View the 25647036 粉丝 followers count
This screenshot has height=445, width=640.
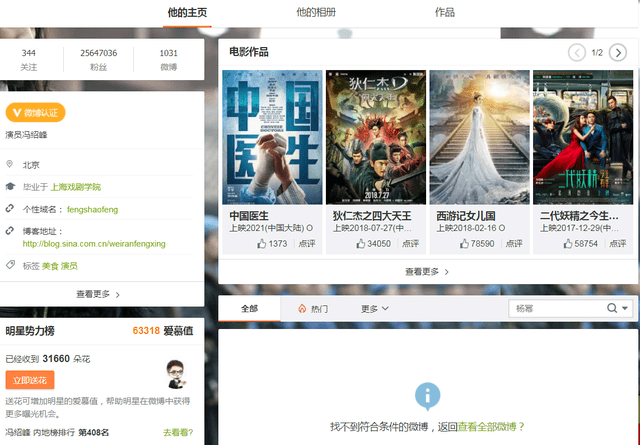click(x=98, y=60)
